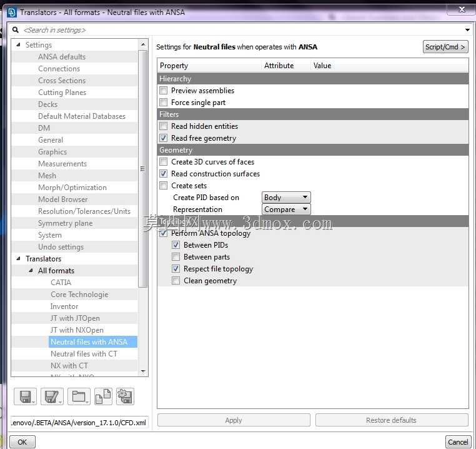
Task: Select Undo settings item
Action: click(61, 246)
